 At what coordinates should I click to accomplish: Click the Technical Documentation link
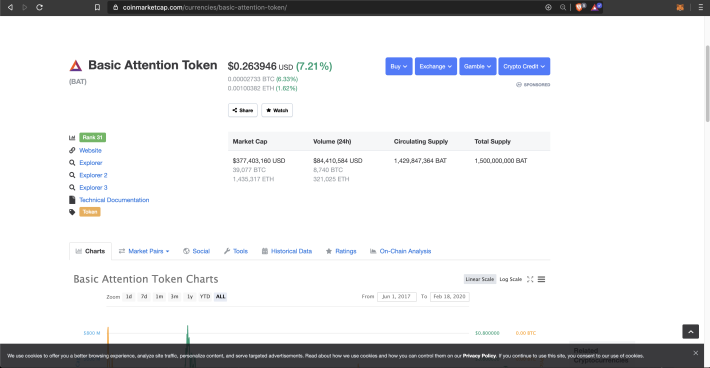tap(114, 200)
